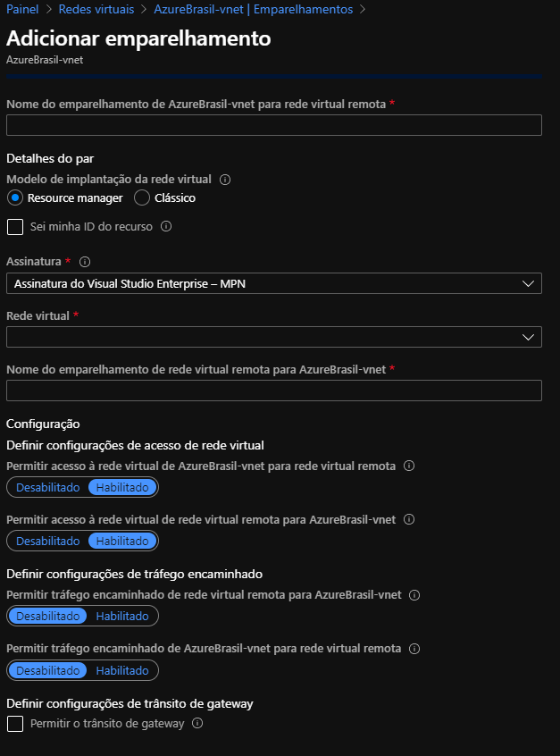View info on access from AzureBrasil-vnet to remote
This screenshot has width=560, height=756.
[x=409, y=466]
